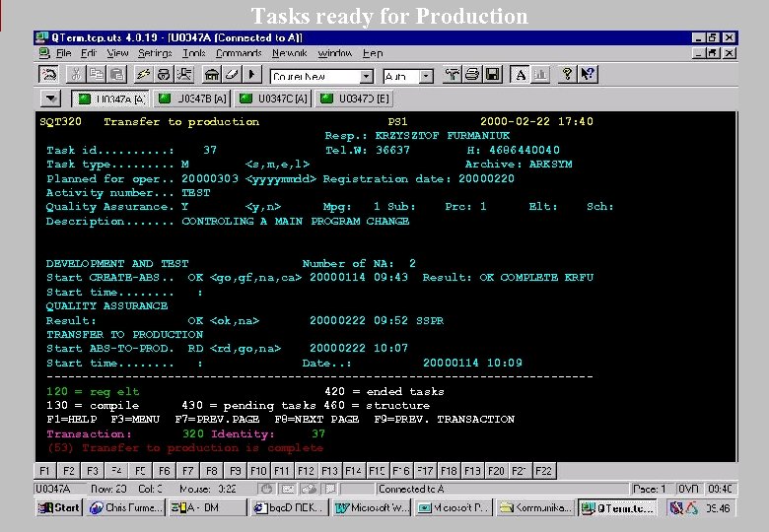The width and height of the screenshot is (769, 532).
Task: Click the Copy toolbar icon
Action: (97, 75)
